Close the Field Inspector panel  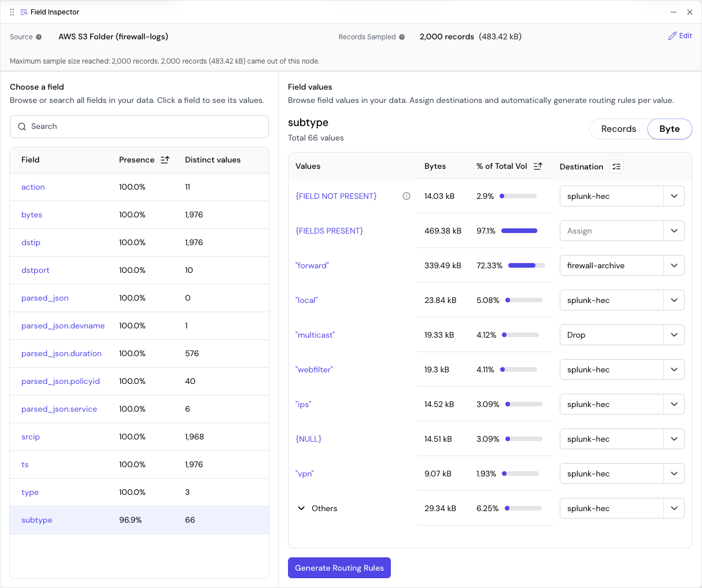[x=690, y=12]
